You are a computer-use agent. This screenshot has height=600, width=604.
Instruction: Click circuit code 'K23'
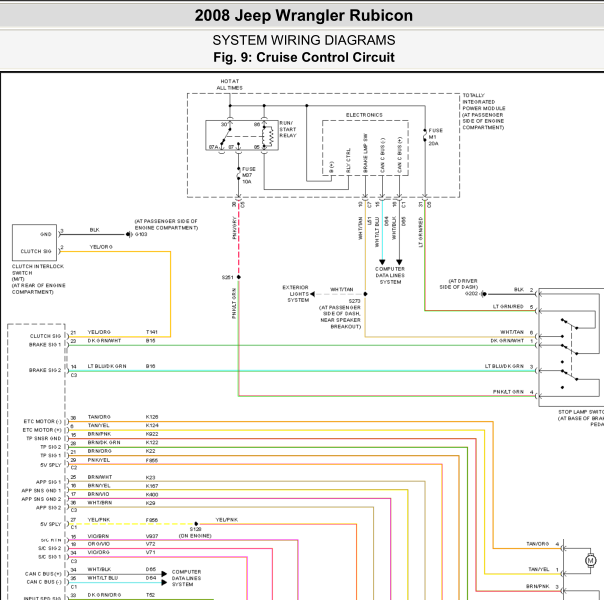(151, 478)
